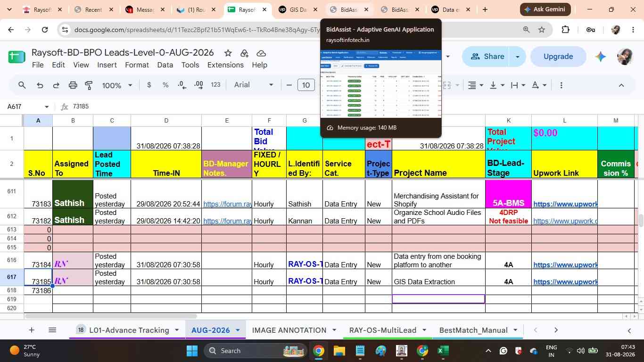This screenshot has width=644, height=362.
Task: Add a new sheet with the plus icon
Action: click(x=31, y=330)
